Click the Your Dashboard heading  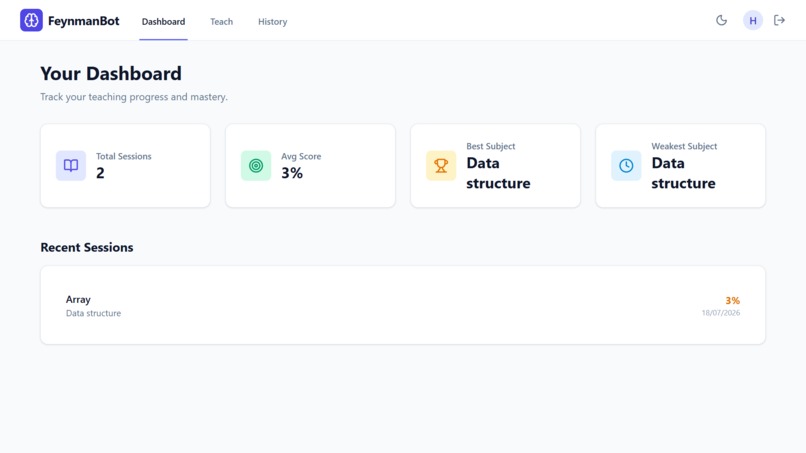pos(111,74)
